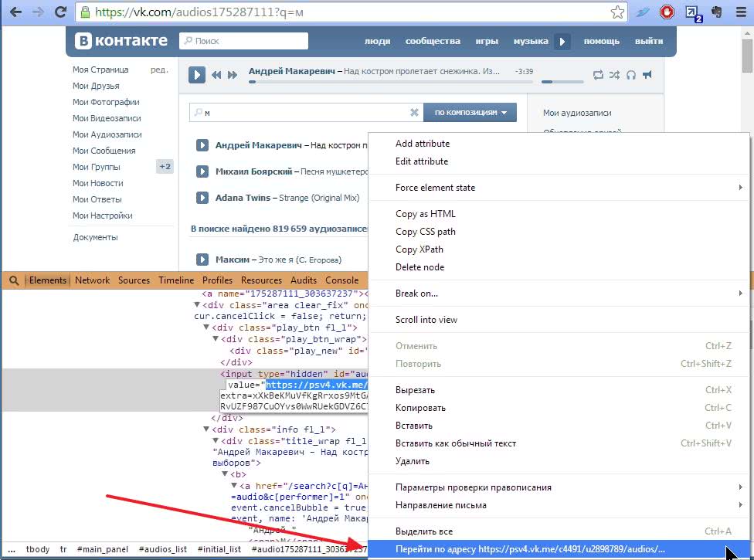Switch to DevTools Network tab

click(x=93, y=280)
